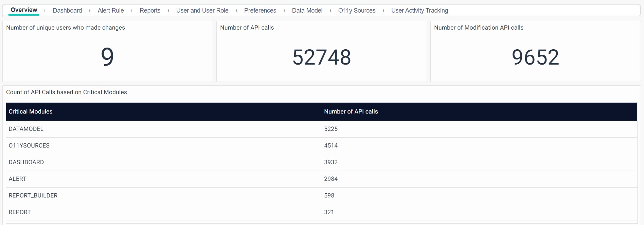Image resolution: width=644 pixels, height=225 pixels.
Task: Click the O11YSOURCES module row
Action: point(29,145)
